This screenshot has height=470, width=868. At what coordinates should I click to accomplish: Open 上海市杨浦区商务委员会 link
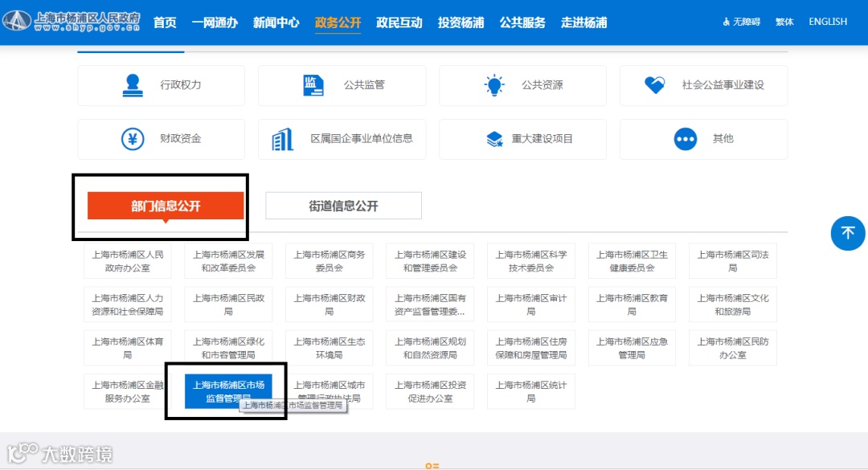click(330, 261)
